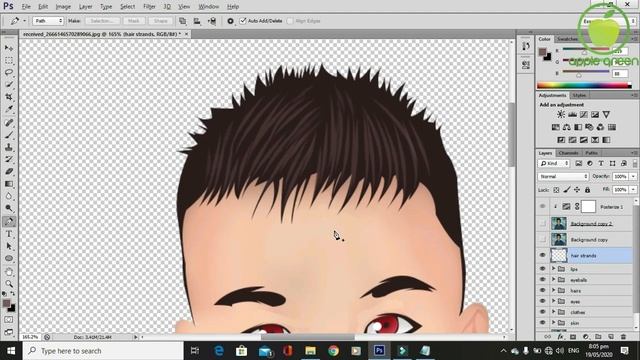
Task: Open the Image menu
Action: (63, 7)
